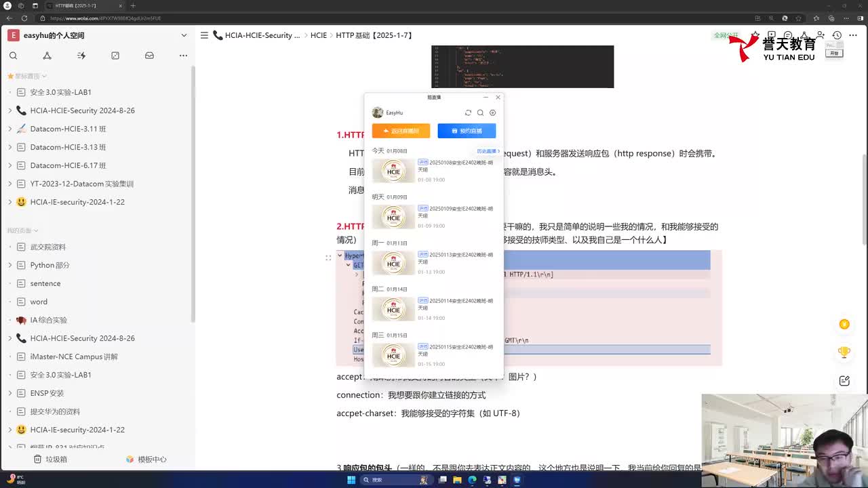Open 历史直播 link in live window
868x488 pixels.
[x=488, y=151]
